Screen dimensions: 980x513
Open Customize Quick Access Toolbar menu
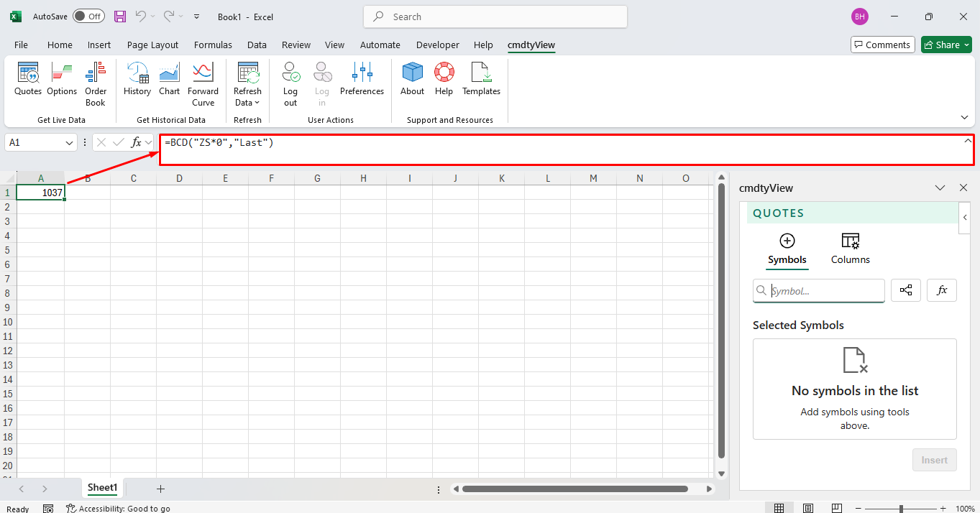tap(197, 17)
